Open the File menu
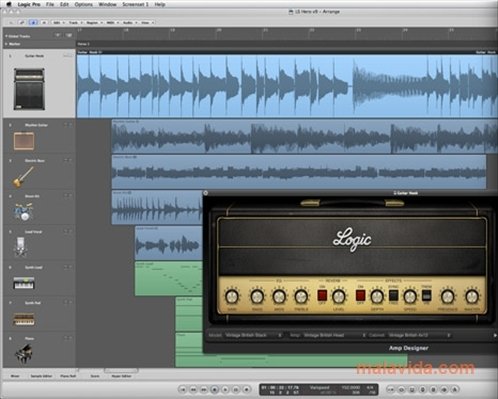The height and width of the screenshot is (399, 498). coord(50,4)
